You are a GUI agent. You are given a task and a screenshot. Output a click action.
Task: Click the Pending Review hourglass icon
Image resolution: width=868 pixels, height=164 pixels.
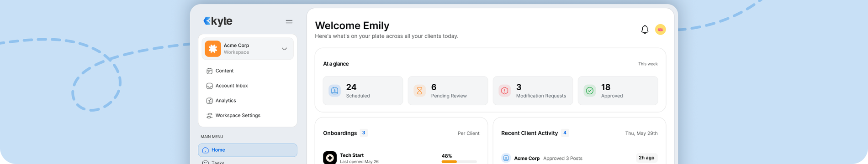tap(419, 91)
